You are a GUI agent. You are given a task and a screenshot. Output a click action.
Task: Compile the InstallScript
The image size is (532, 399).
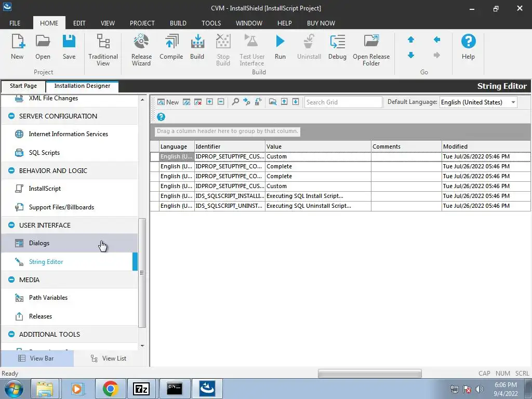click(x=171, y=47)
